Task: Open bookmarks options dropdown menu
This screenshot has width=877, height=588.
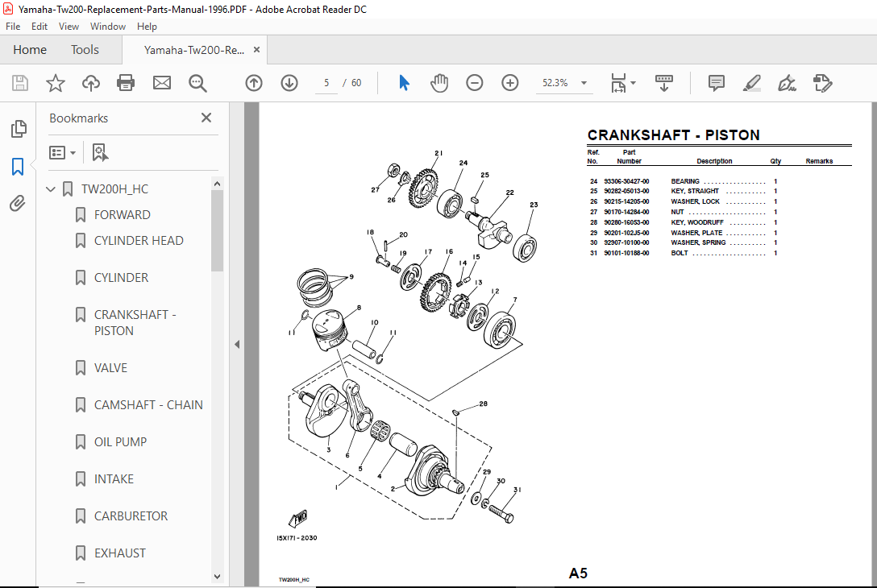Action: tap(62, 152)
